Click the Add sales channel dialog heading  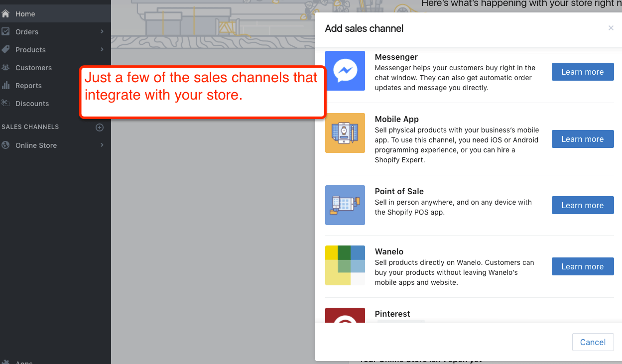[x=364, y=28]
